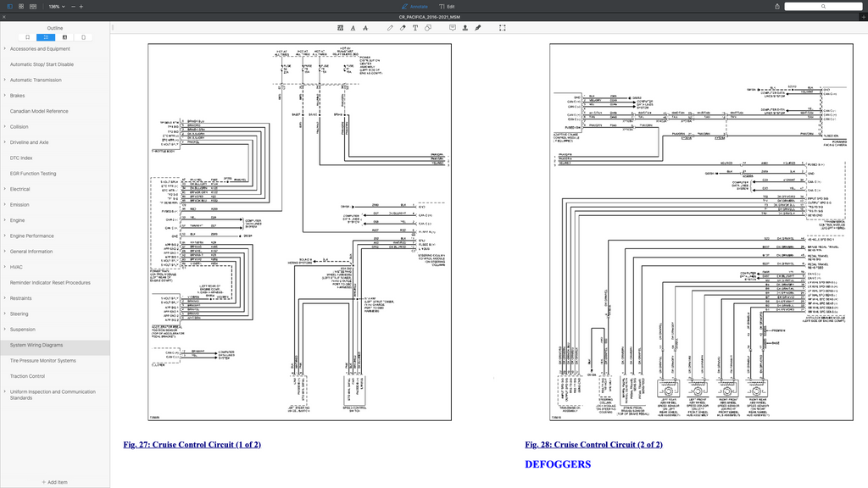Select the content selection rectangle tool

coord(502,28)
